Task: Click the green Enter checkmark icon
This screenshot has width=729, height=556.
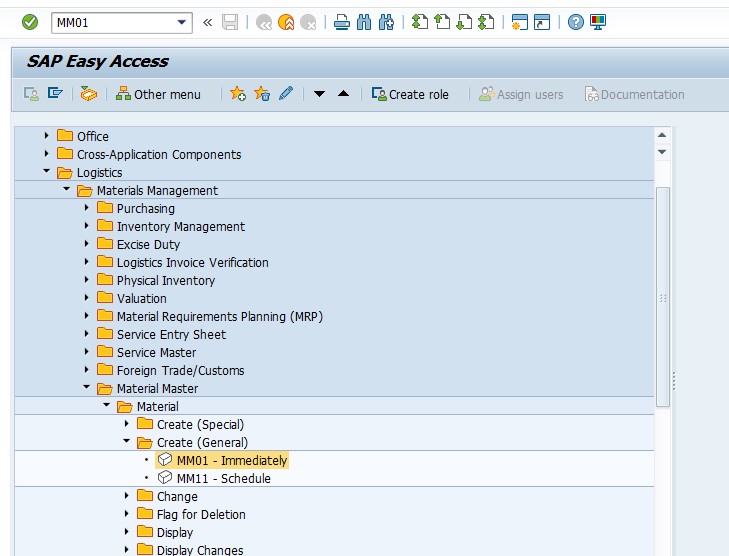Action: coord(30,22)
